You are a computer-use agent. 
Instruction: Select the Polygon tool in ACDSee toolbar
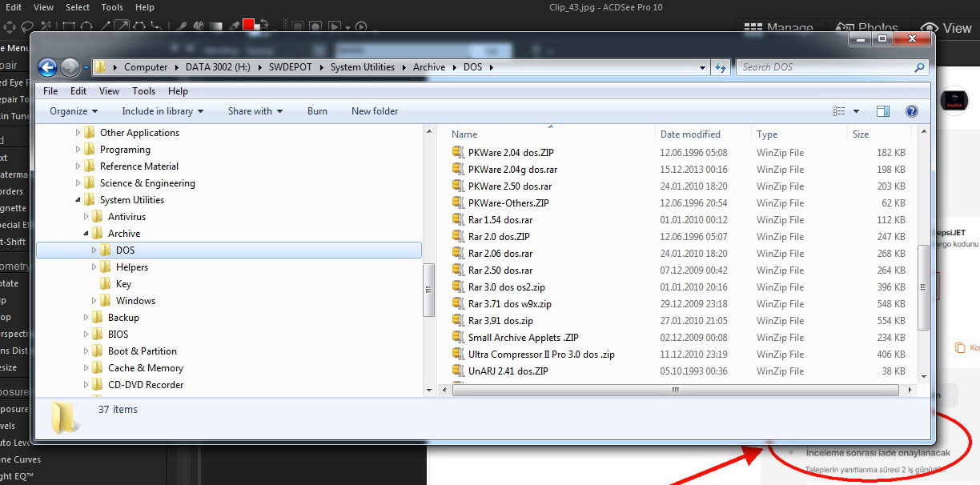tap(139, 26)
